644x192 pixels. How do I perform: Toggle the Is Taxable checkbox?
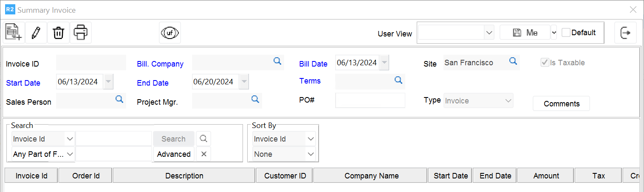pyautogui.click(x=544, y=63)
